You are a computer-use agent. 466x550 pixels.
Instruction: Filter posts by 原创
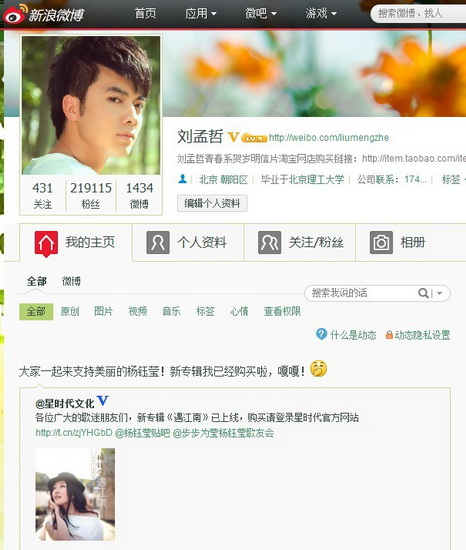tap(70, 311)
